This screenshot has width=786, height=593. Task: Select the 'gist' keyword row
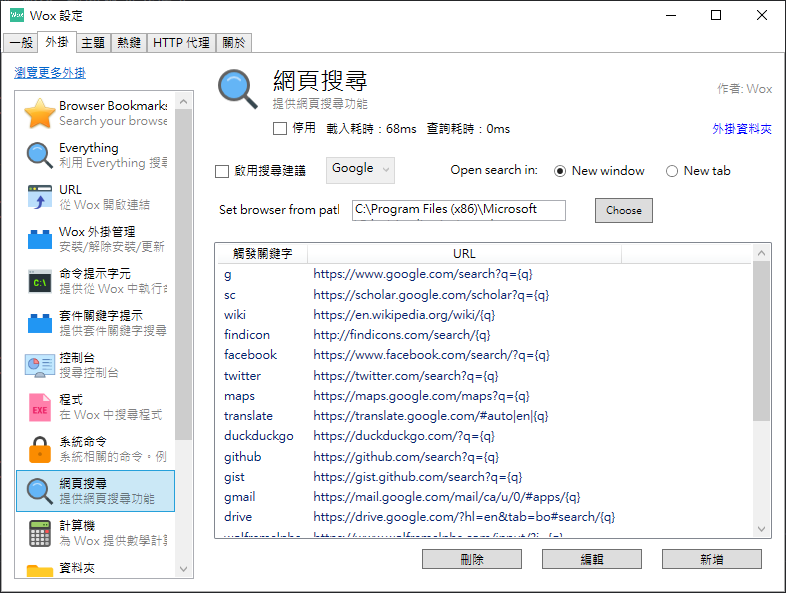pyautogui.click(x=484, y=477)
